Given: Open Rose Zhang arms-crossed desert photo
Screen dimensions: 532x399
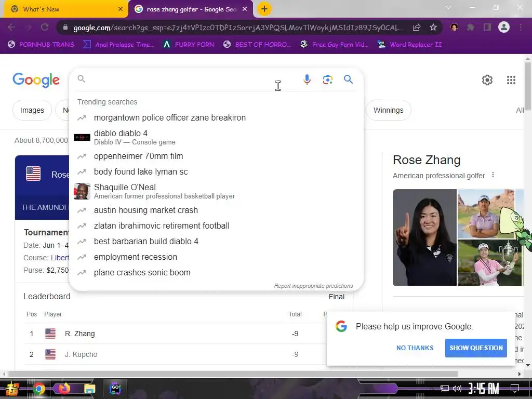Looking at the screenshot, I should (486, 214).
